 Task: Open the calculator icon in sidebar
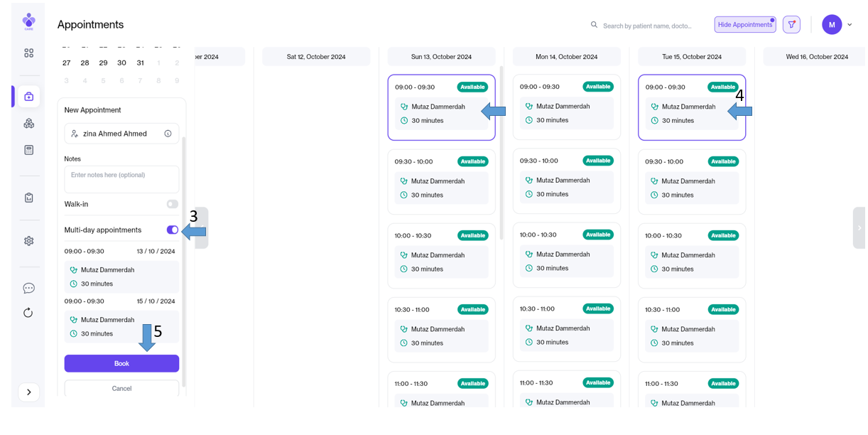tap(28, 150)
